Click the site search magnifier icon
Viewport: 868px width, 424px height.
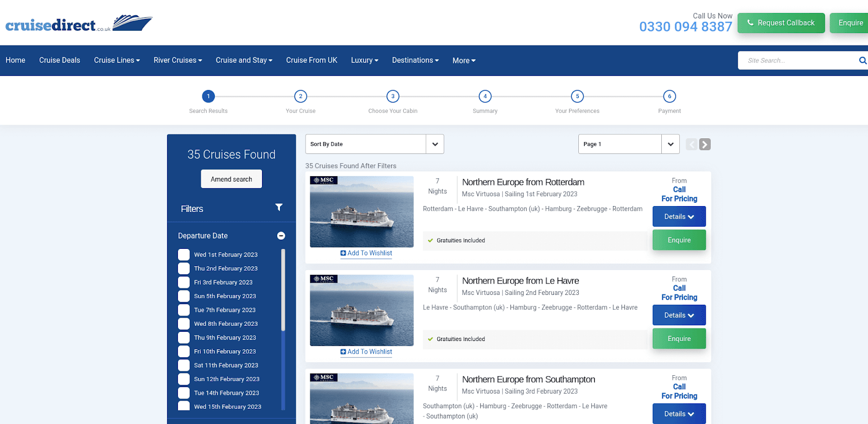tap(863, 60)
